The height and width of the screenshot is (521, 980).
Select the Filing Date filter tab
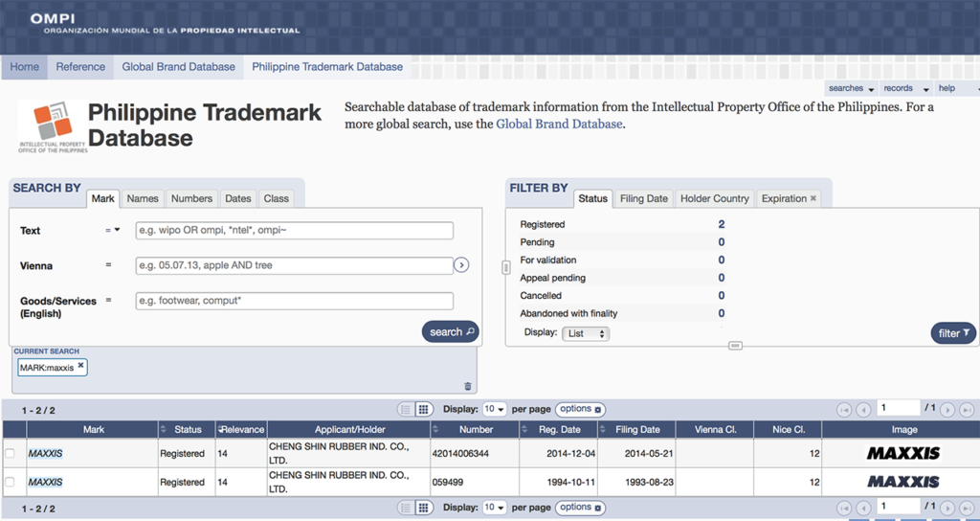click(644, 198)
